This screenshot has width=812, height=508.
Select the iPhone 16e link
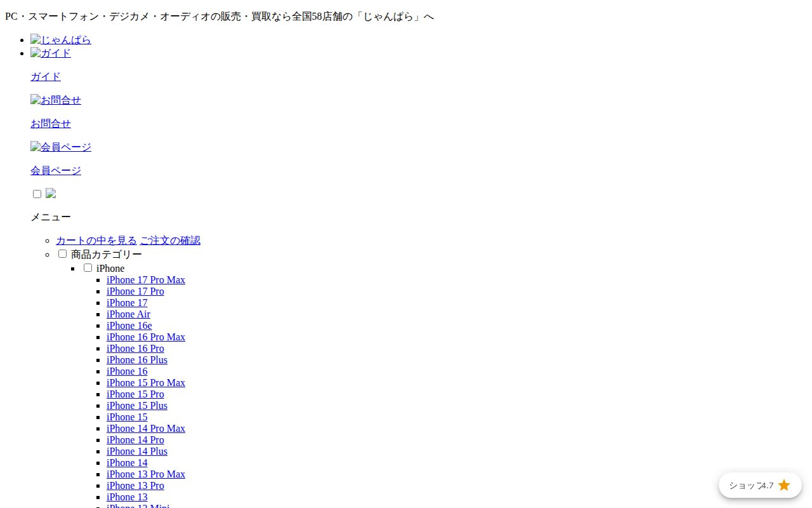coord(129,326)
